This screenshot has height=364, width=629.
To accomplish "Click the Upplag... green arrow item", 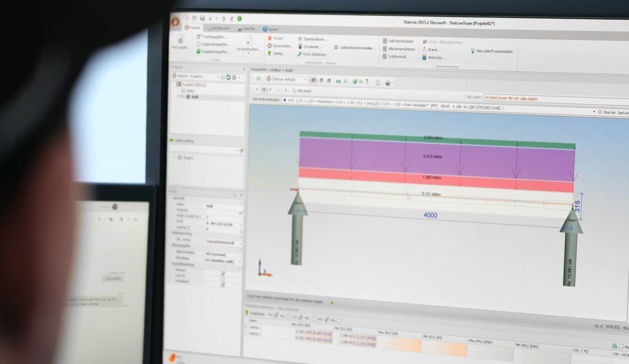I will pyautogui.click(x=276, y=53).
